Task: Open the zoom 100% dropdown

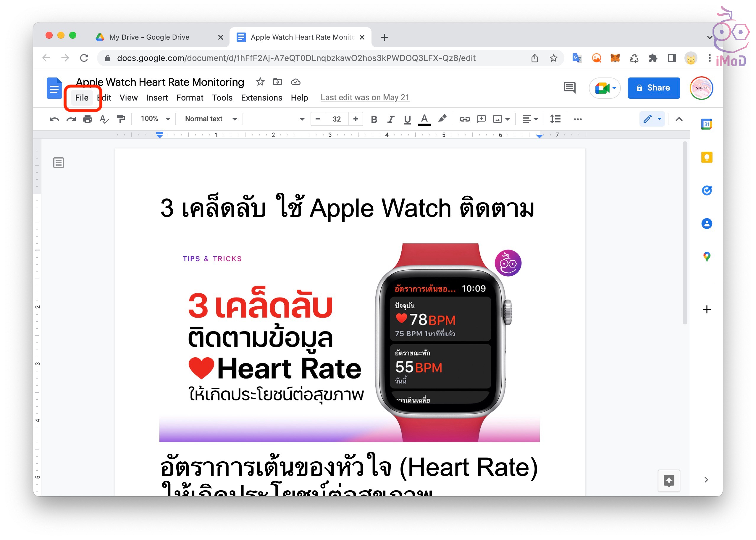Action: (x=155, y=119)
